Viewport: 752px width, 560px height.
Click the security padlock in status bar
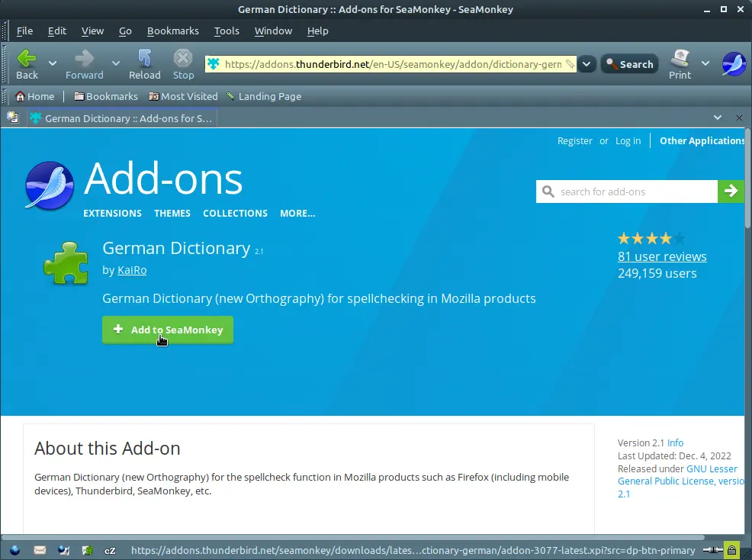[x=731, y=549]
